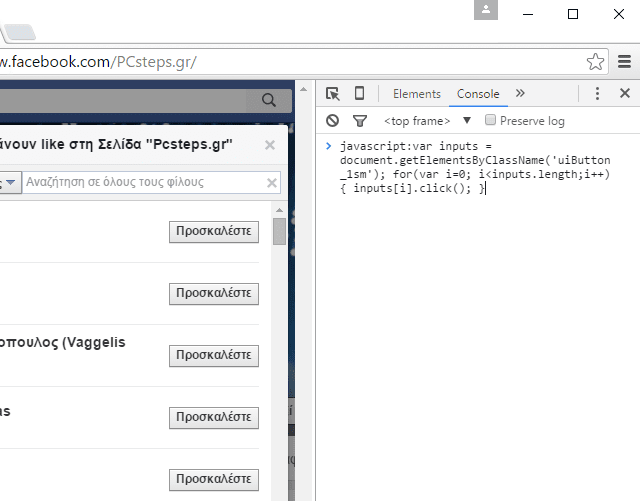Open the Chrome hamburger menu
The height and width of the screenshot is (501, 640).
pos(624,62)
